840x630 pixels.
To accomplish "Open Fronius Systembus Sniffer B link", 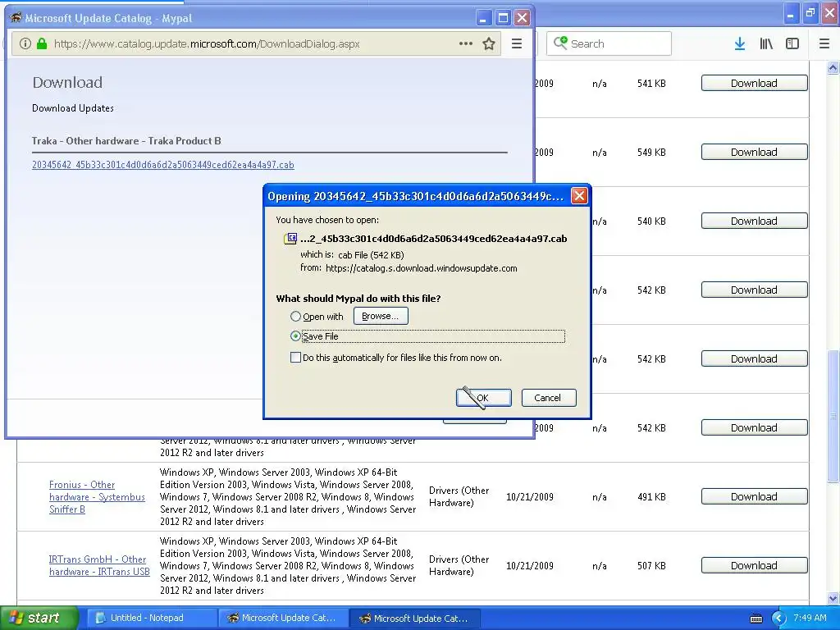I will (97, 497).
